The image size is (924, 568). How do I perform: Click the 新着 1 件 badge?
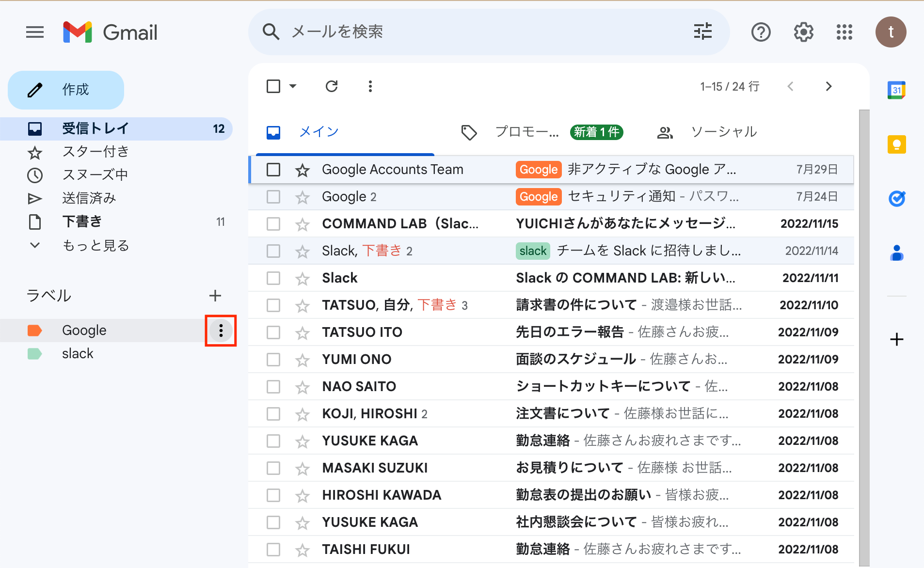click(x=597, y=132)
